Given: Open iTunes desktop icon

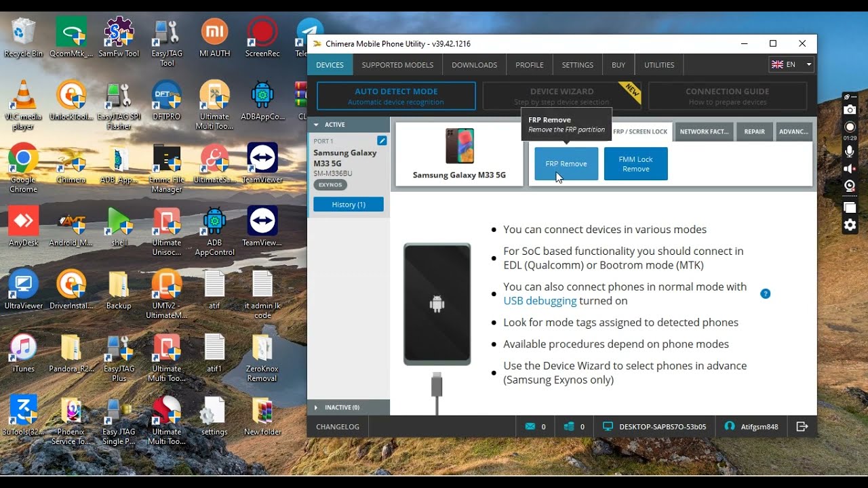Looking at the screenshot, I should 23,352.
